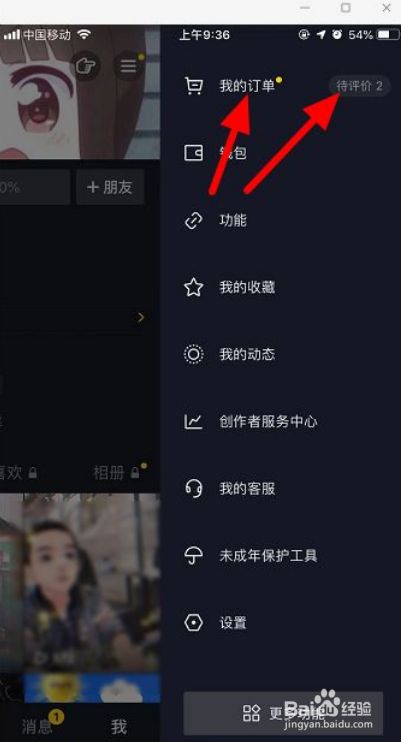
Task: Switch to the 消息 tab
Action: 37,726
